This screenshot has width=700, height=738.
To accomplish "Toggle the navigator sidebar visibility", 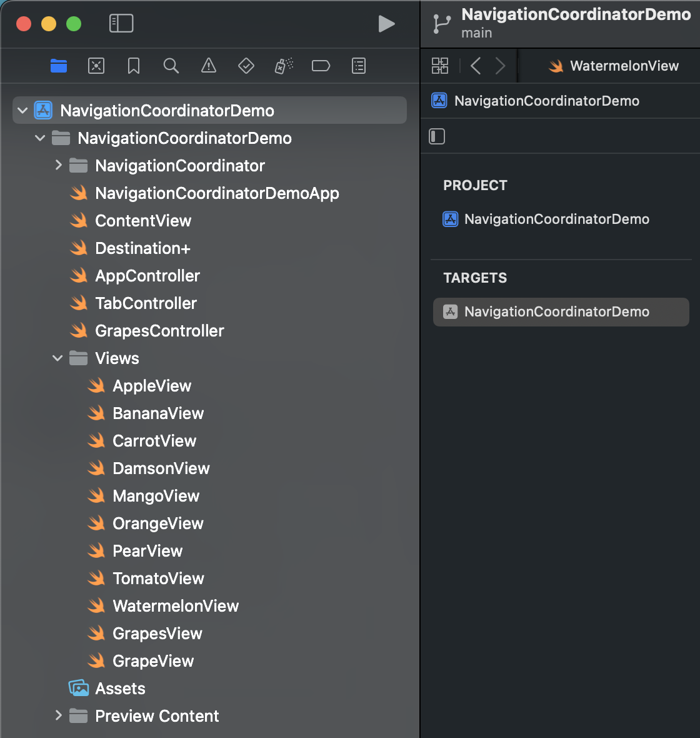I will point(121,24).
